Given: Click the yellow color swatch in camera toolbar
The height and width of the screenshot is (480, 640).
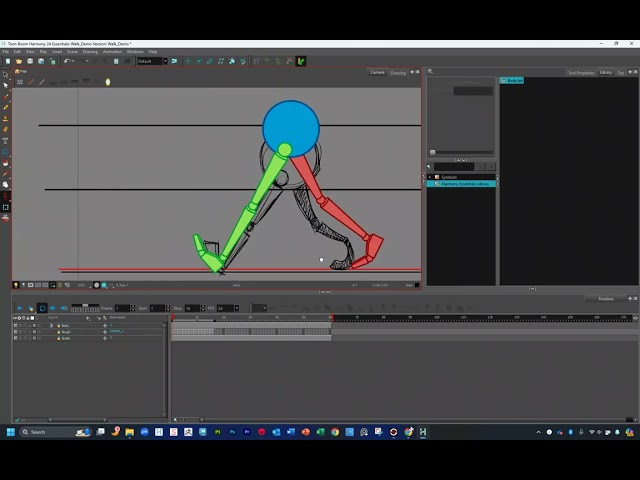Looking at the screenshot, I should pos(108,82).
